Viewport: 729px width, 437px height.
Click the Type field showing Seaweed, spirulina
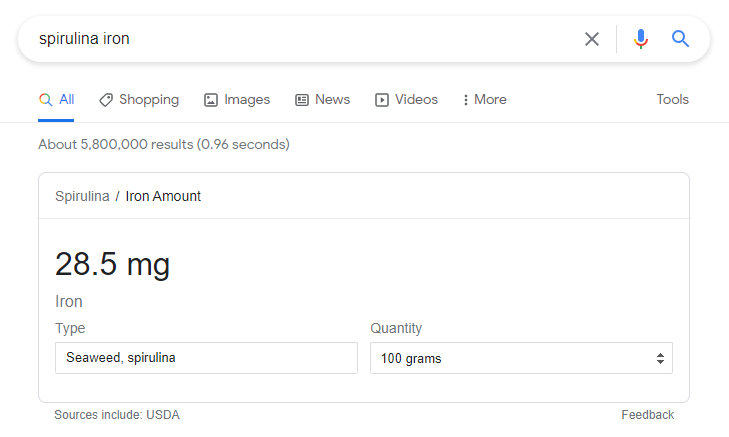coord(206,358)
